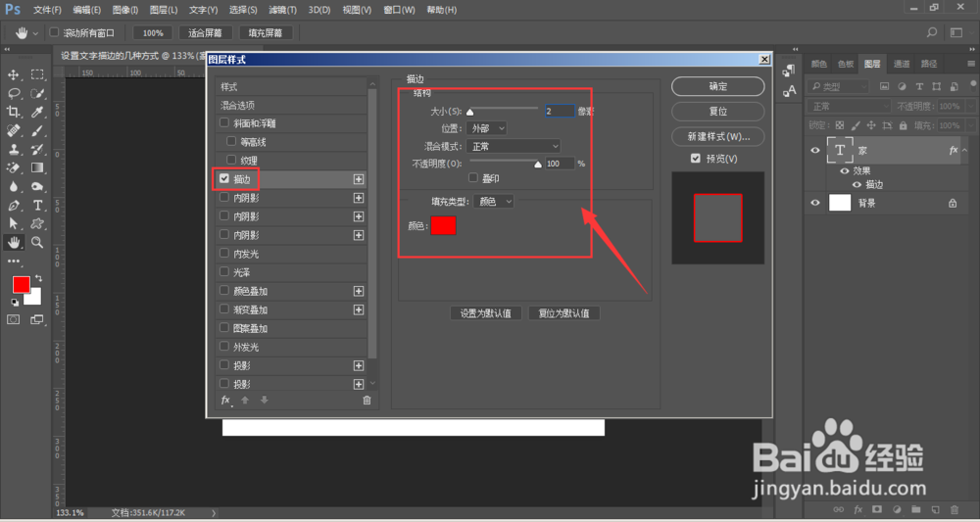Click 设置为默认值 button

486,313
